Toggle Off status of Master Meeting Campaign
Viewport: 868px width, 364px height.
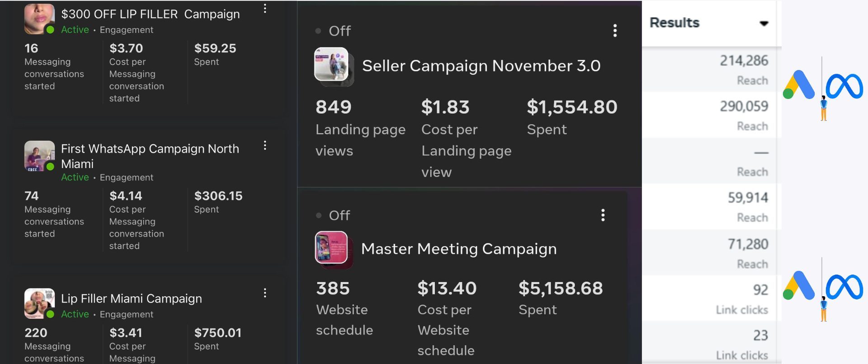(334, 215)
